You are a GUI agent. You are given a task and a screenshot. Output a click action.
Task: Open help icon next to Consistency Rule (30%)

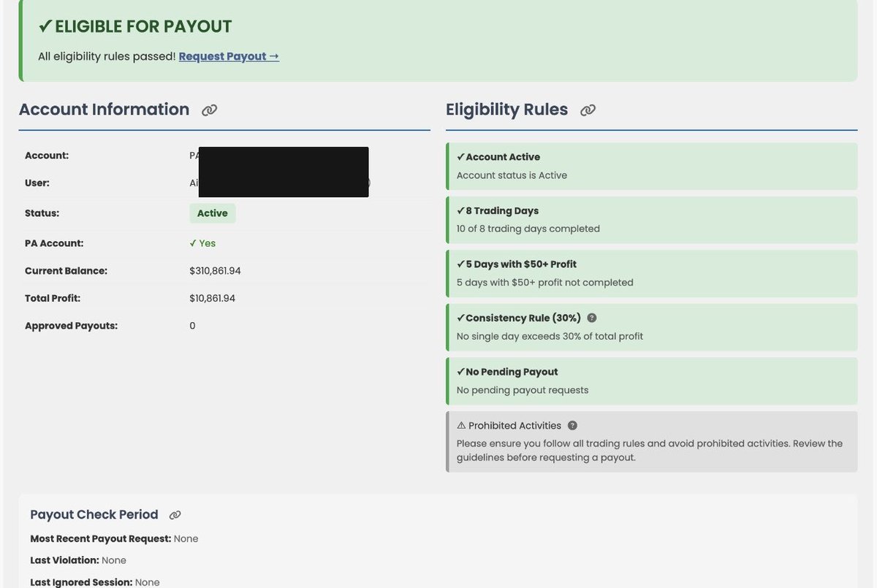pyautogui.click(x=592, y=318)
